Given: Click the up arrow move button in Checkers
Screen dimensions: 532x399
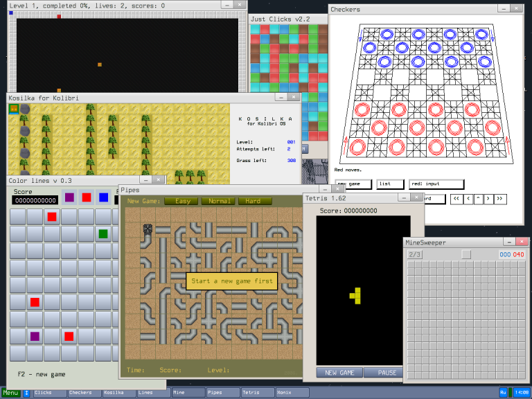Looking at the screenshot, I should coord(478,199).
